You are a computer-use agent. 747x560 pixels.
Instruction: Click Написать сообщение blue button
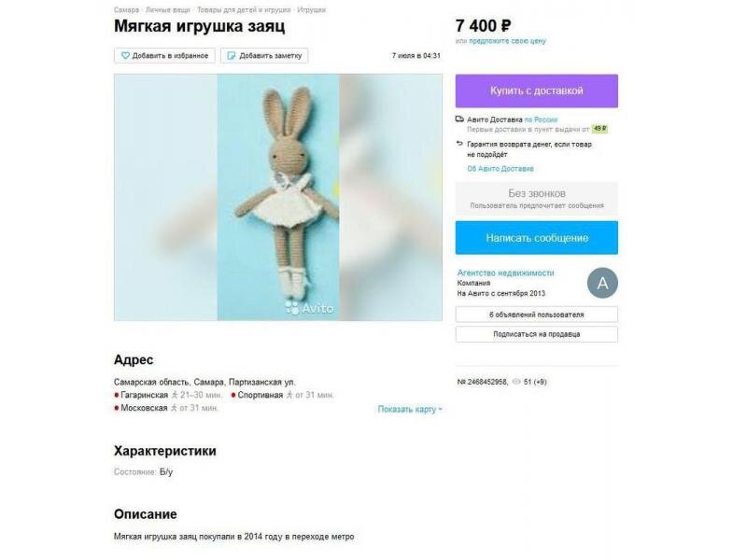pos(536,238)
